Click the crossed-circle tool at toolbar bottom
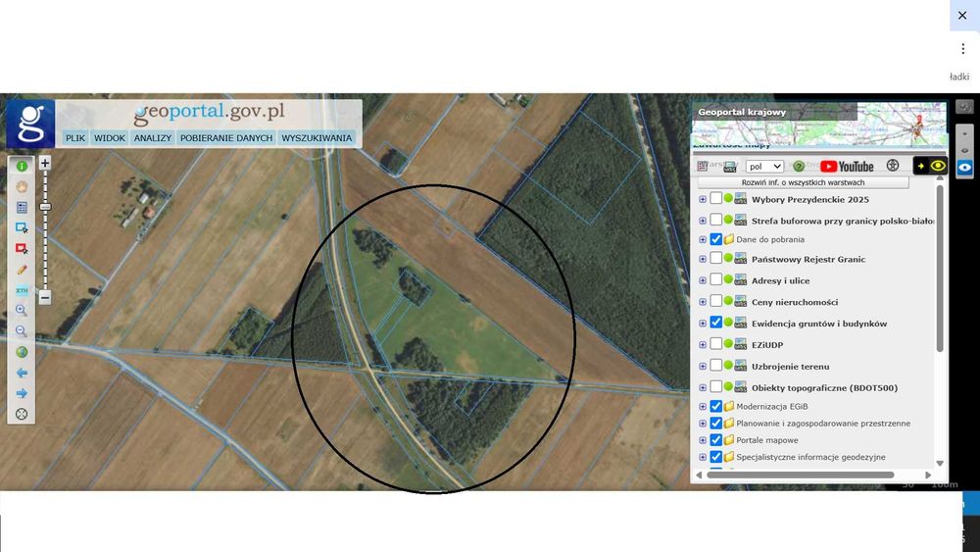The image size is (980, 552). 22,414
